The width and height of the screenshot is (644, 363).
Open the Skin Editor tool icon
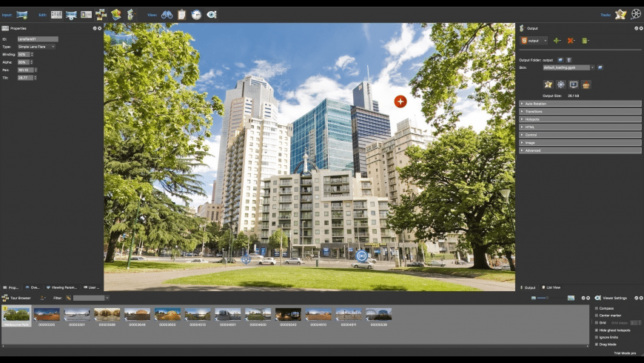click(x=620, y=14)
